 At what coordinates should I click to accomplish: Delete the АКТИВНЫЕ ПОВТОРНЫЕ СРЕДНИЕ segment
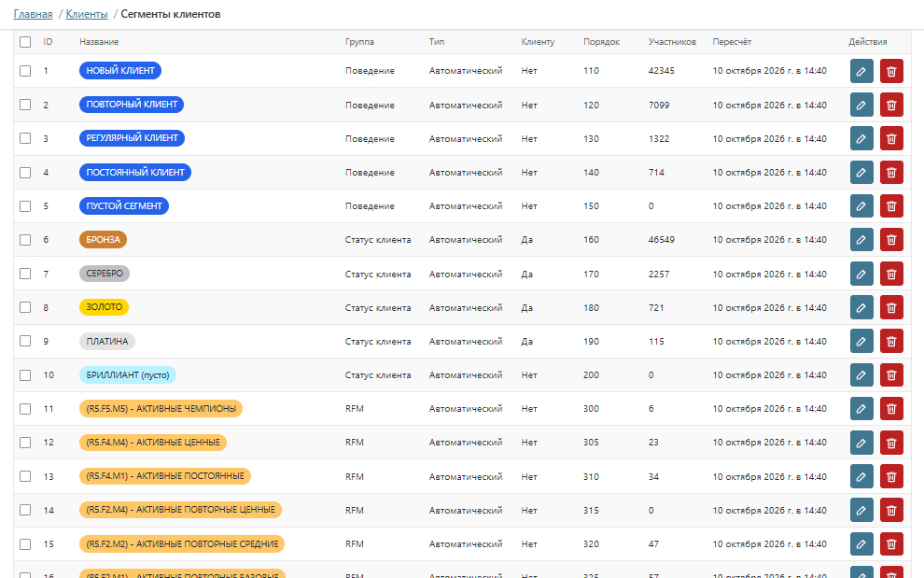point(891,543)
